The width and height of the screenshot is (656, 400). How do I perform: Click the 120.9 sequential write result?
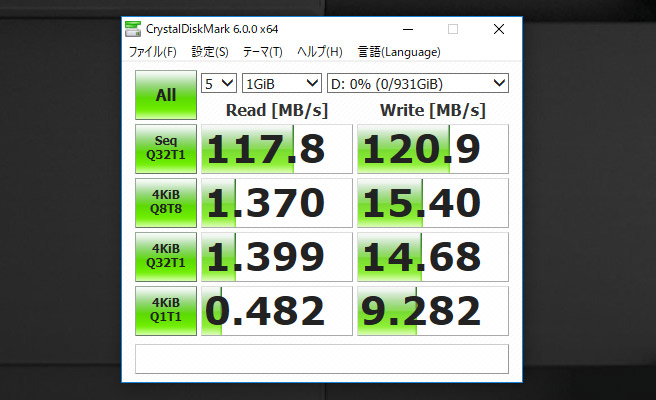[x=433, y=149]
